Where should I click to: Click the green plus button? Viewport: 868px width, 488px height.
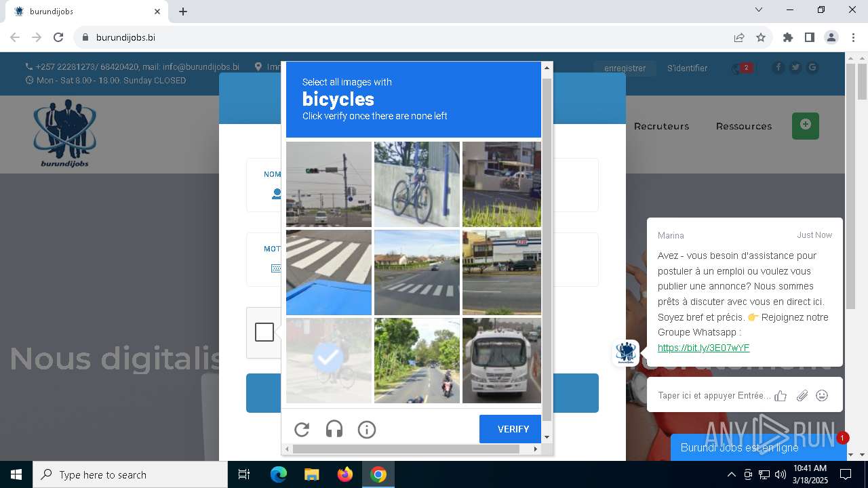(806, 125)
